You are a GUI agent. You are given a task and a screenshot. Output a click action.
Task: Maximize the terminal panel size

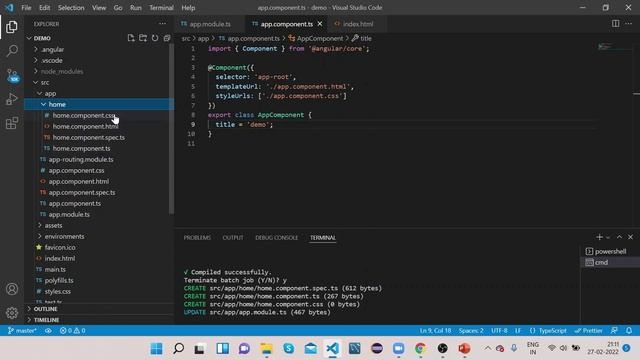tap(620, 237)
